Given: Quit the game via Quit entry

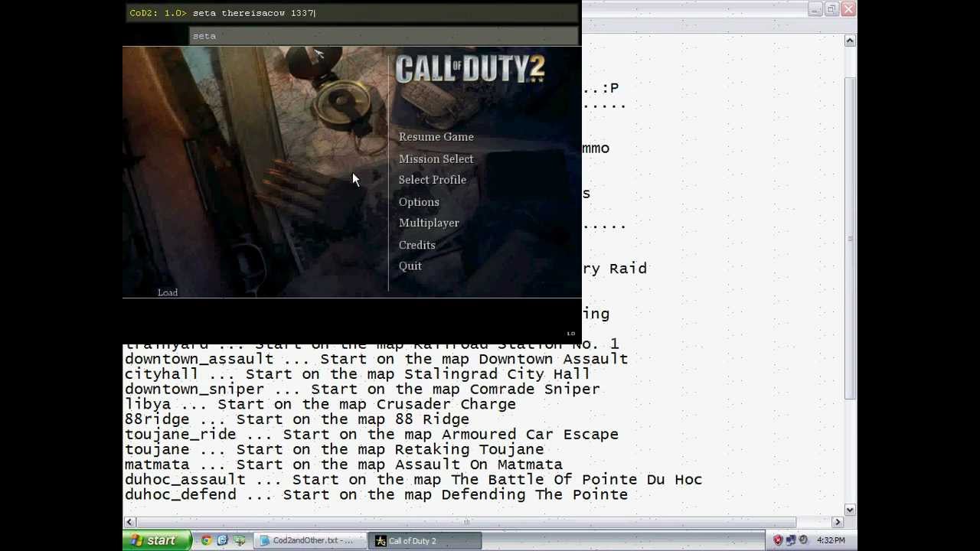Looking at the screenshot, I should tap(410, 266).
